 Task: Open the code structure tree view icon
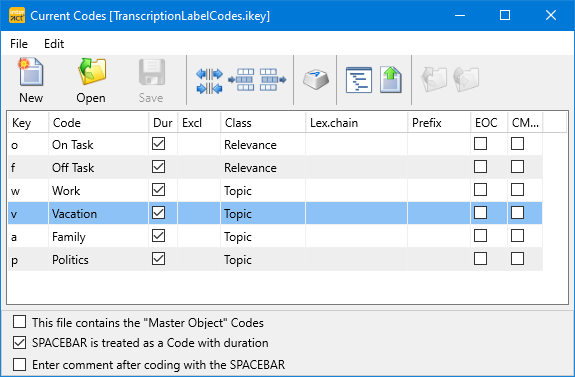359,80
